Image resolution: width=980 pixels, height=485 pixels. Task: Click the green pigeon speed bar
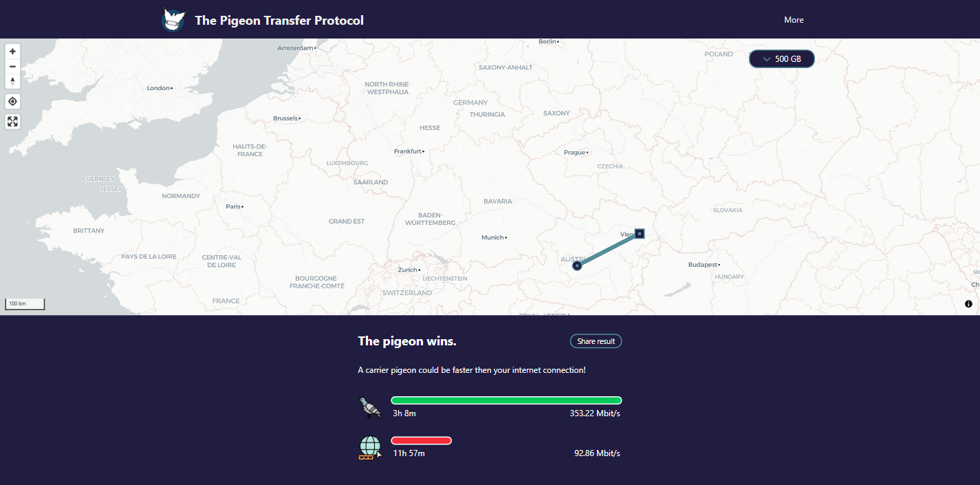click(x=506, y=400)
